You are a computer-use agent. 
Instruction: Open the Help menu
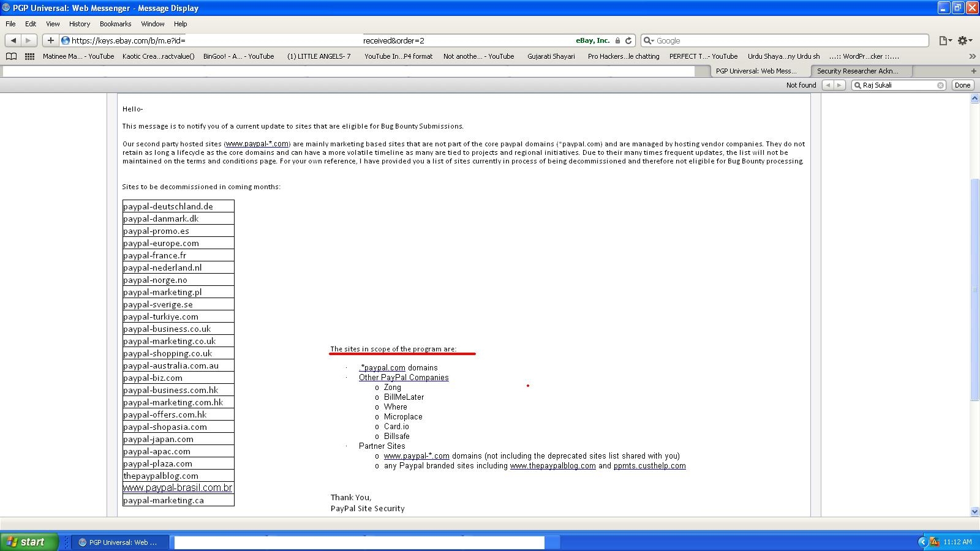tap(180, 24)
